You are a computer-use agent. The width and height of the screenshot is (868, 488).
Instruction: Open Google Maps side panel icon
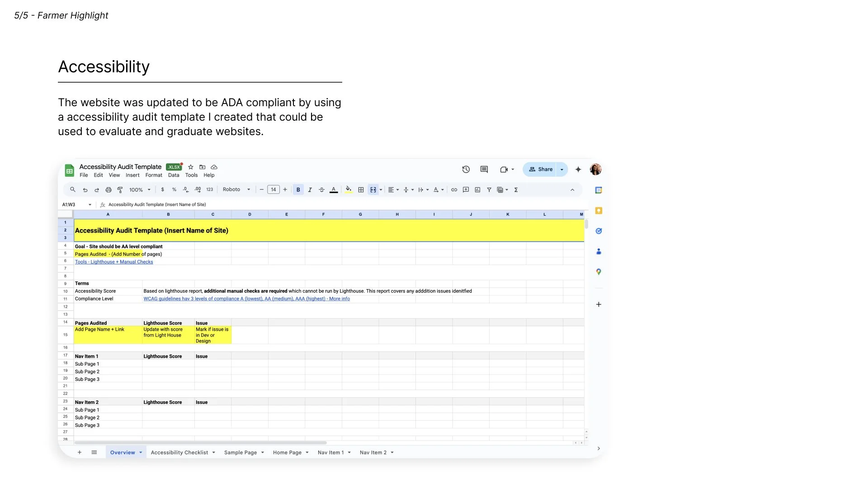[599, 272]
